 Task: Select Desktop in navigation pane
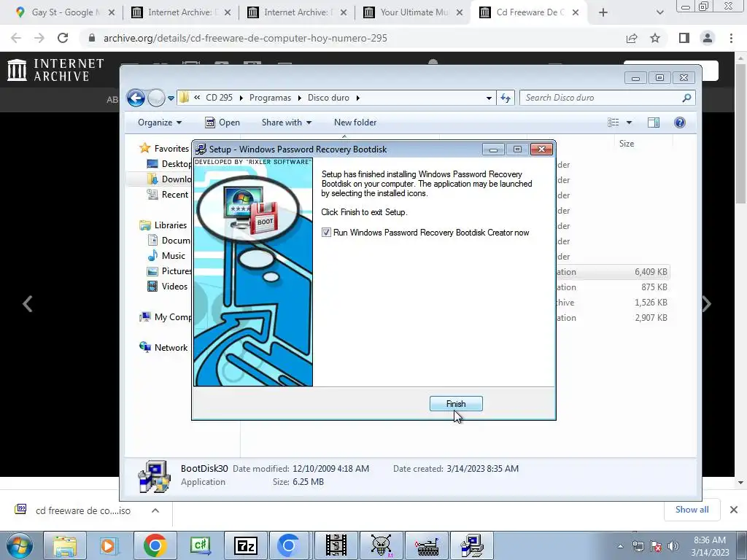tap(169, 164)
